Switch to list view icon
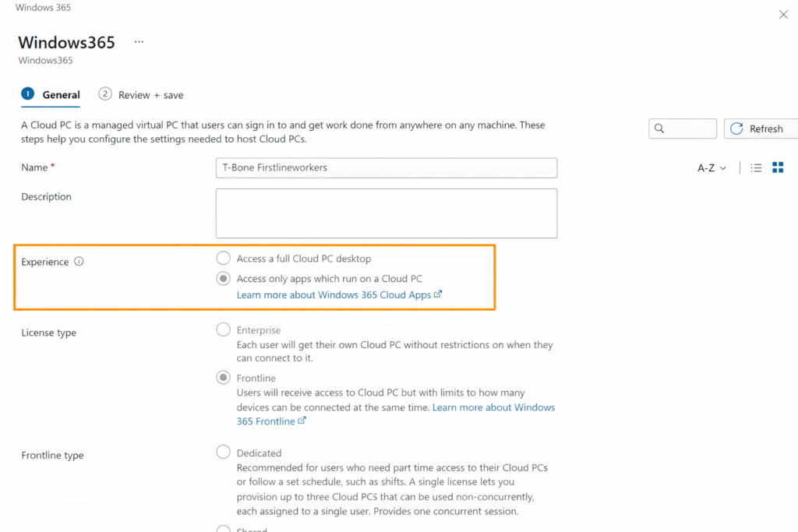This screenshot has height=532, width=798. (756, 167)
